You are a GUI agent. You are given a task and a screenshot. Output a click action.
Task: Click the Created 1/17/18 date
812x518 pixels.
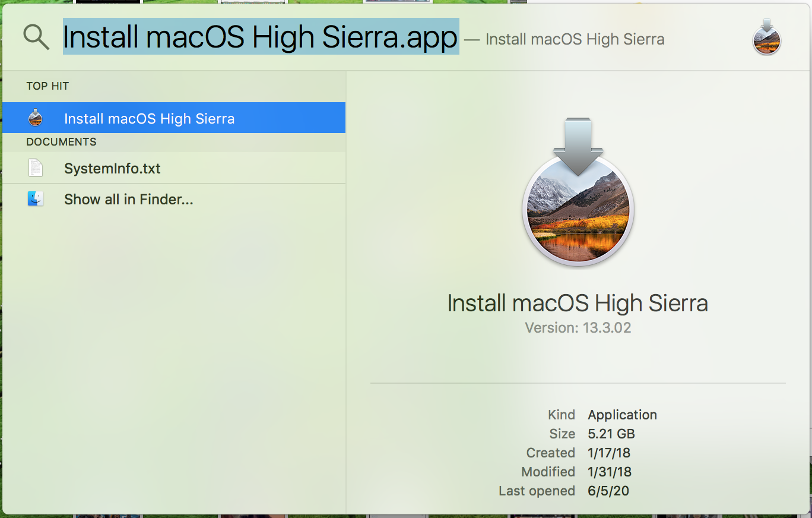coord(609,453)
